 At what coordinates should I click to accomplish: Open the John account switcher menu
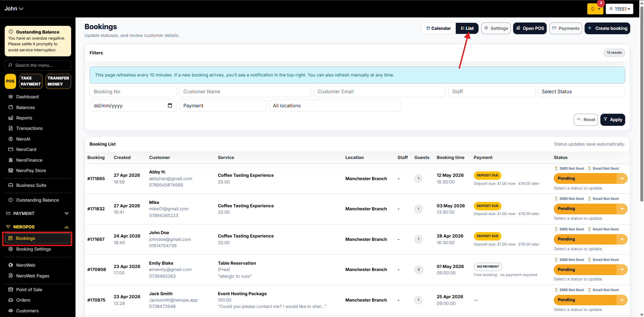coord(14,9)
